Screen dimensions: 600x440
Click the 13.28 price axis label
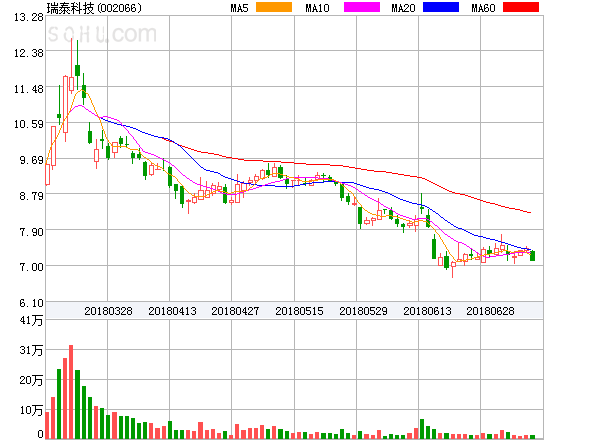[29, 17]
